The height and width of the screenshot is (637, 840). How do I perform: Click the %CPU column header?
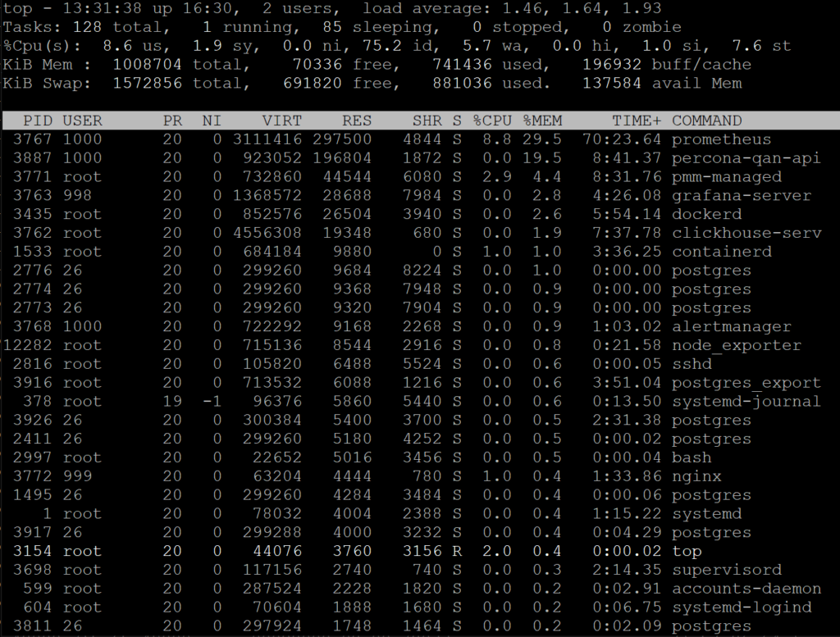pyautogui.click(x=492, y=121)
